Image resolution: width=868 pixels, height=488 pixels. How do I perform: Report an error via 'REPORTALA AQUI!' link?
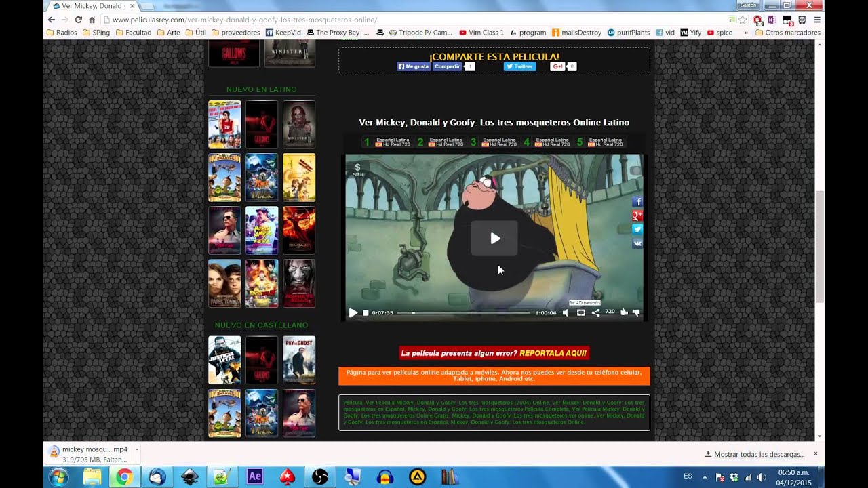[553, 353]
